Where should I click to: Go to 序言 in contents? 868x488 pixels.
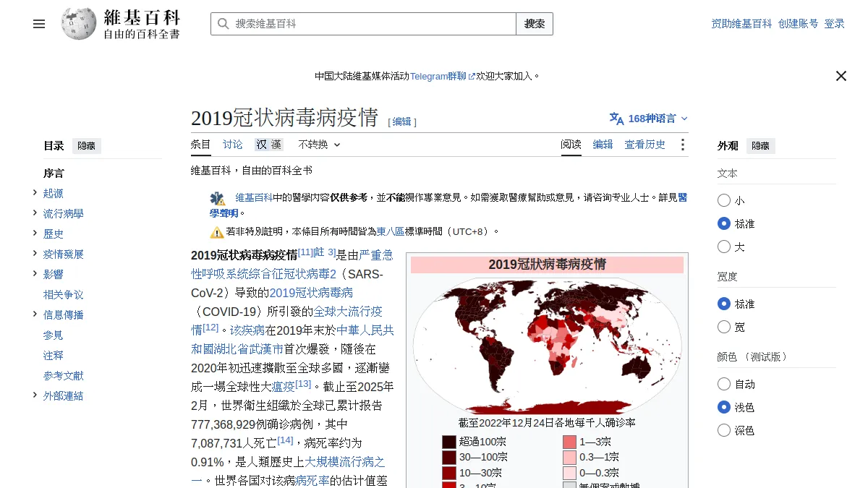pyautogui.click(x=54, y=174)
